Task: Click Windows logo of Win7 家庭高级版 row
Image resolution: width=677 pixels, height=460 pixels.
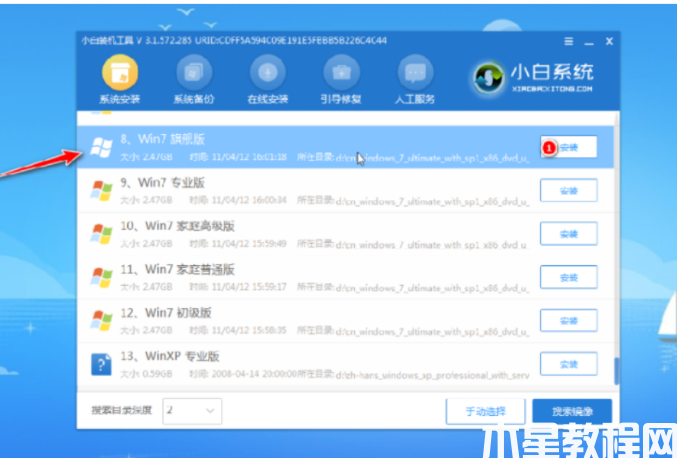Action: tap(101, 234)
